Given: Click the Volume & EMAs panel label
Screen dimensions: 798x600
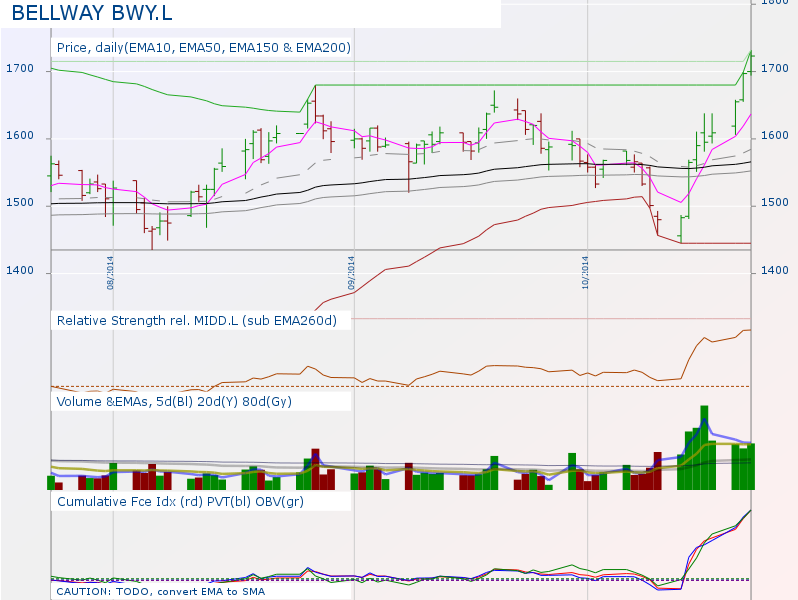Looking at the screenshot, I should pos(174,402).
